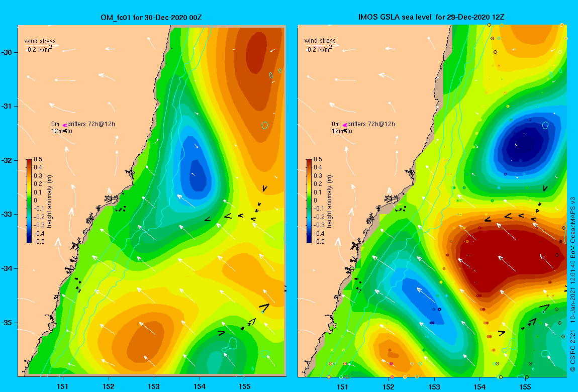Click the 0.5 tick label on the right colorbar

pyautogui.click(x=318, y=159)
